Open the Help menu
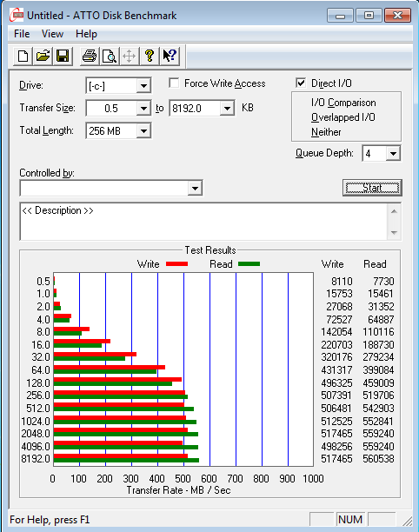 pos(86,34)
